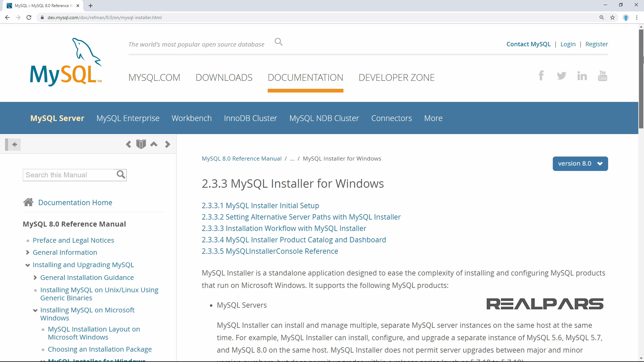Collapse Installing and Upgrading MySQL section
Image resolution: width=644 pixels, height=362 pixels.
coord(28,265)
